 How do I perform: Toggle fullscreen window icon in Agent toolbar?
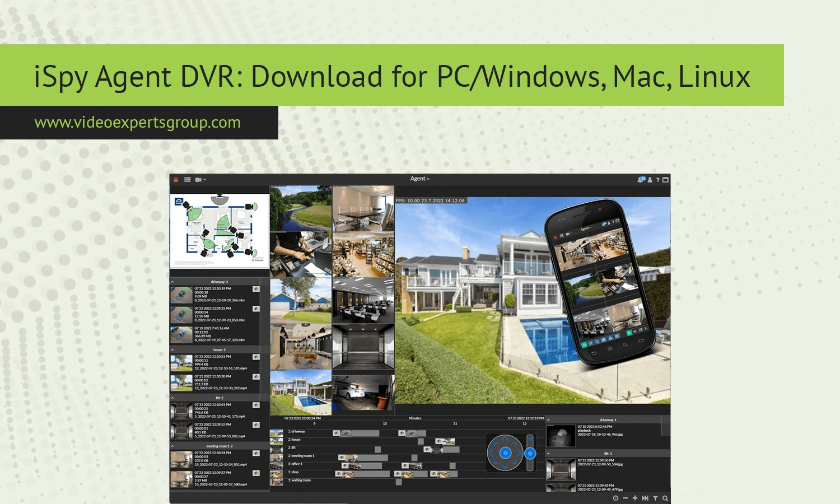(x=665, y=180)
